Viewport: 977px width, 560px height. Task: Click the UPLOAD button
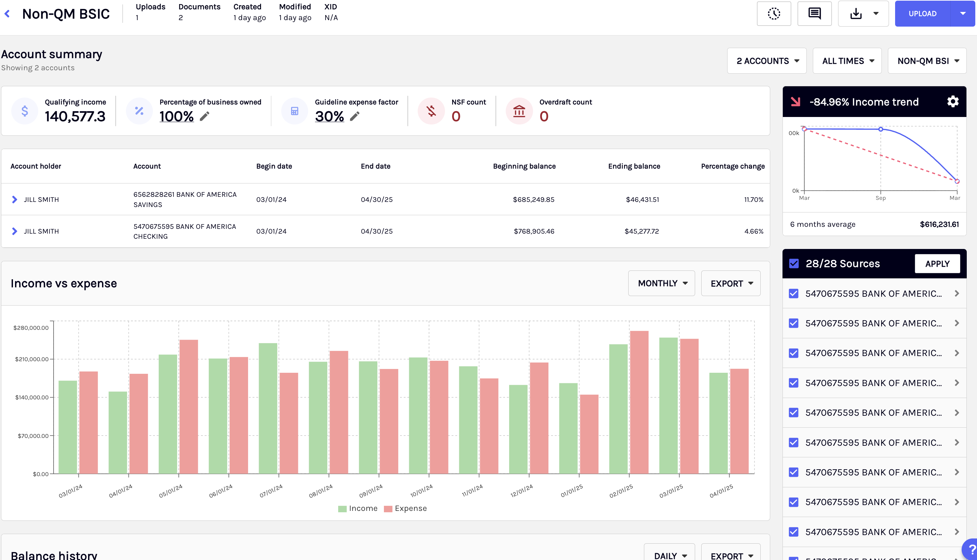(922, 14)
